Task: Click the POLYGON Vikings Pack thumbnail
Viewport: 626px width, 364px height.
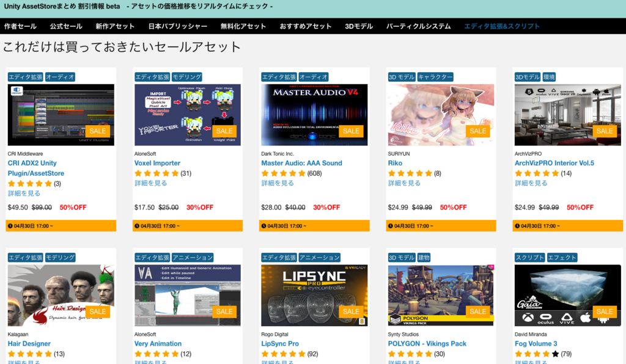Action: (441, 296)
